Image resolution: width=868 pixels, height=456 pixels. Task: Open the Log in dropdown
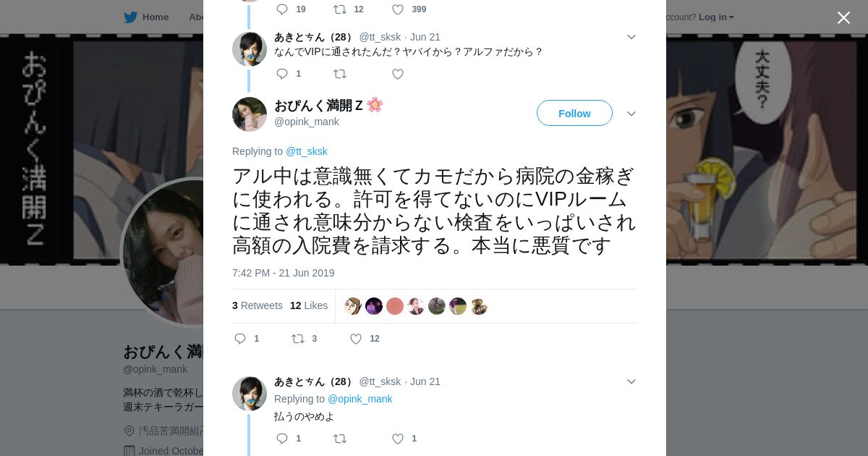716,17
